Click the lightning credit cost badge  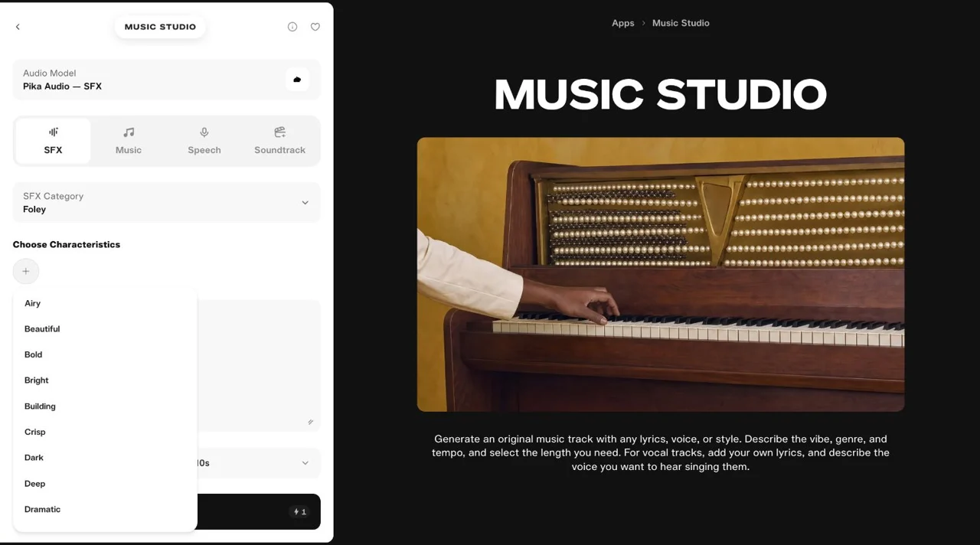click(x=299, y=511)
